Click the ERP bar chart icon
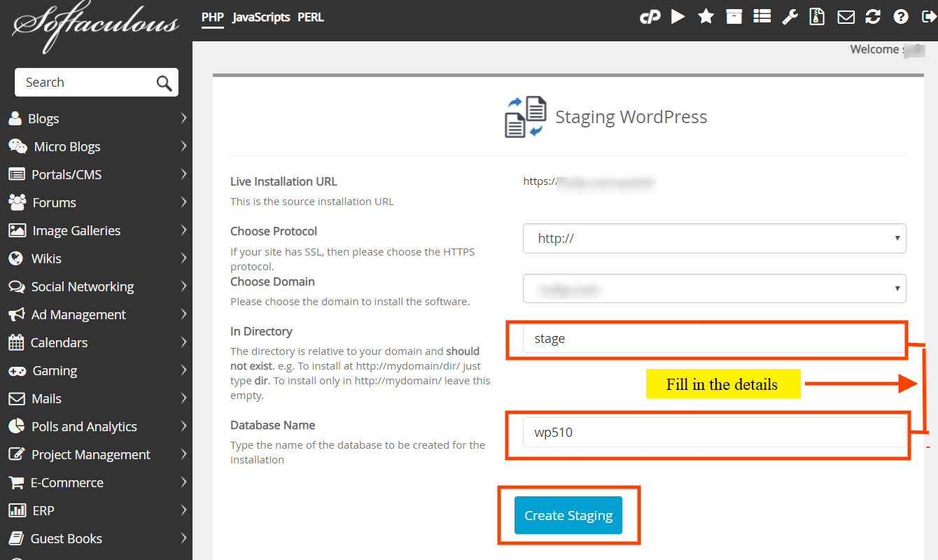Screen dimensions: 938x560 tap(17, 510)
